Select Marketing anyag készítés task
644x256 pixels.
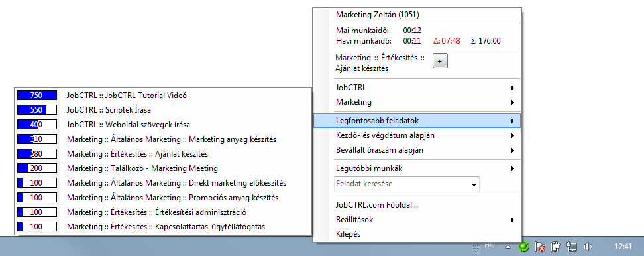tap(163, 139)
